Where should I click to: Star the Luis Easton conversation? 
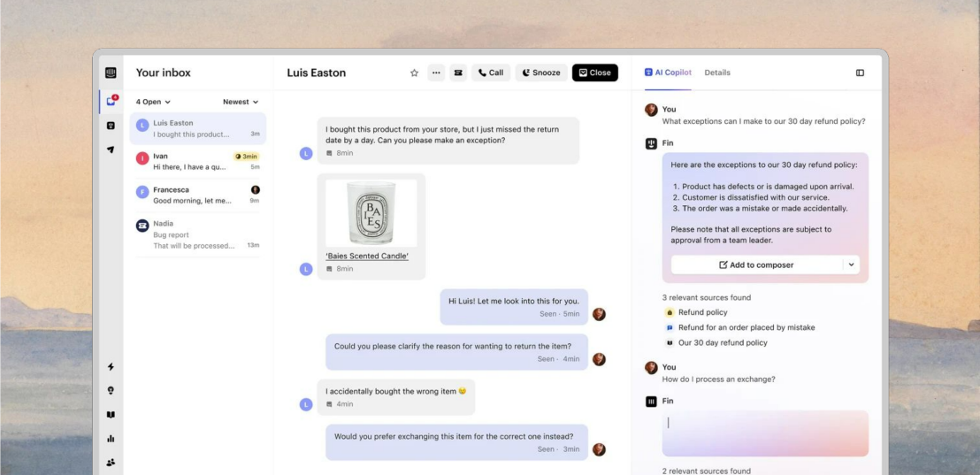tap(414, 73)
